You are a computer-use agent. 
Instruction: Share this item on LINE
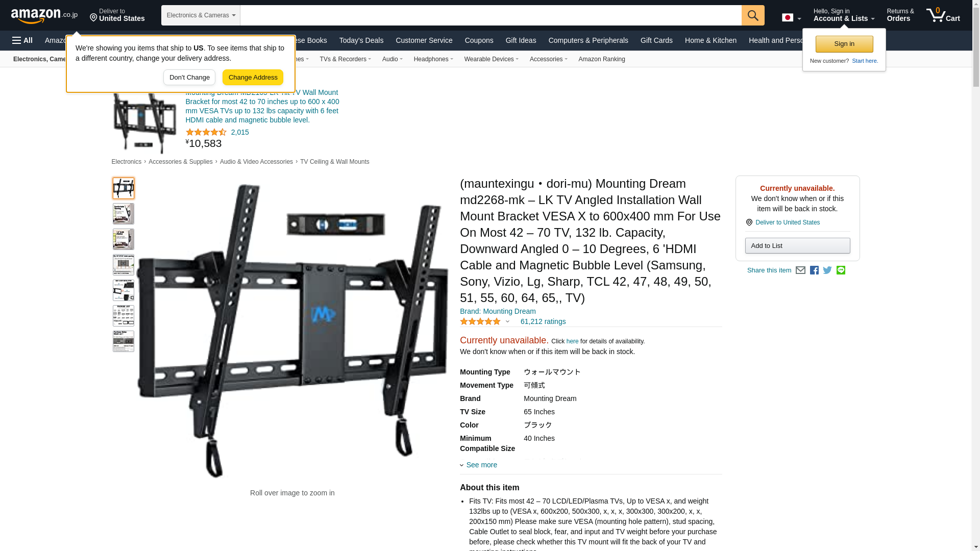(841, 270)
